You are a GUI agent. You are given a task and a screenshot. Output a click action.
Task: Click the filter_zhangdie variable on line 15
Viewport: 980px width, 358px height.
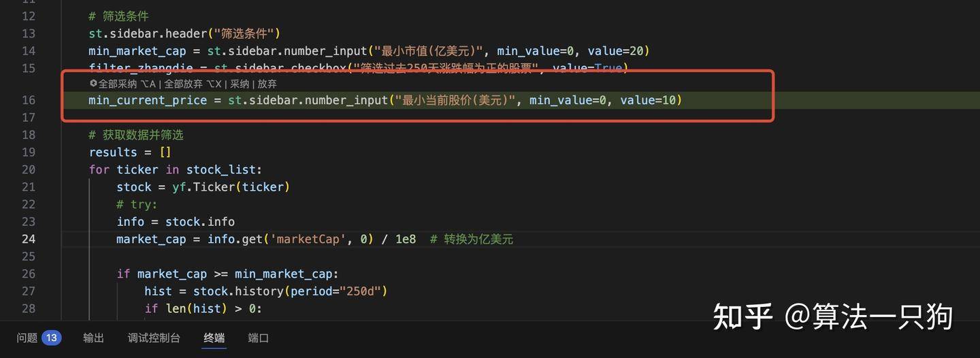point(141,68)
